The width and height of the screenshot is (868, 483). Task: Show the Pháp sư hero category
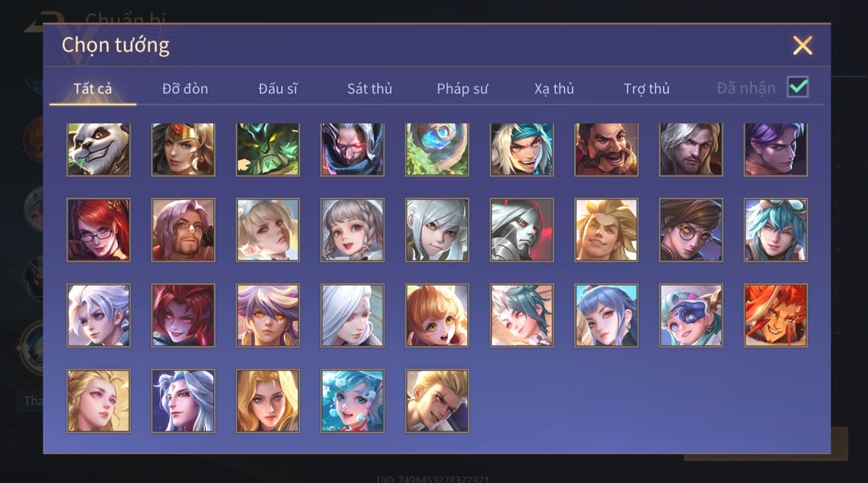462,89
